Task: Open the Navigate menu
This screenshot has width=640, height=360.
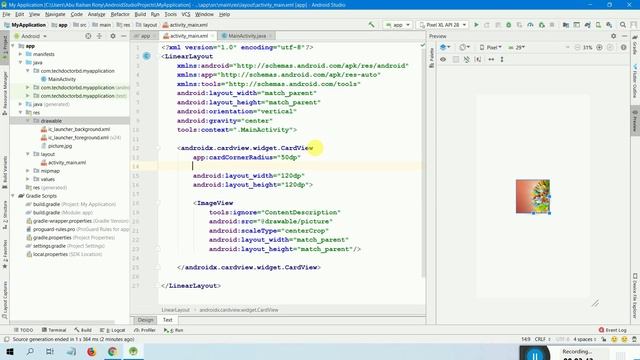Action: click(x=55, y=14)
